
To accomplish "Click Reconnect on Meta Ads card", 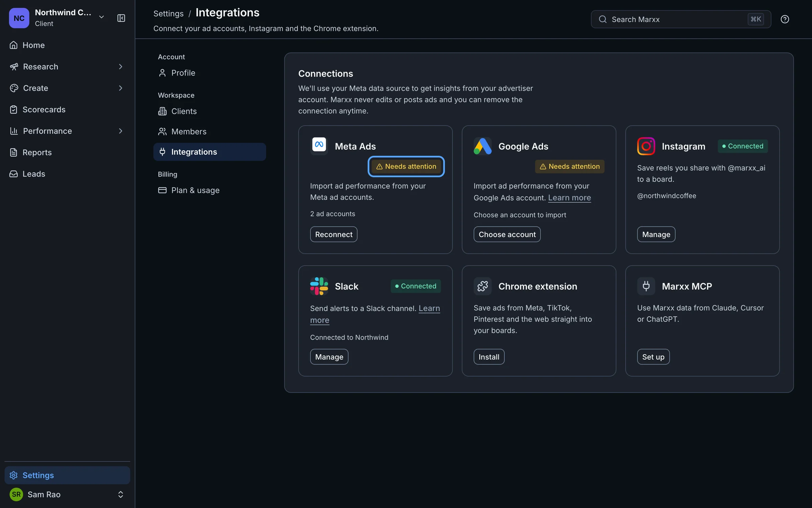I will click(x=334, y=234).
